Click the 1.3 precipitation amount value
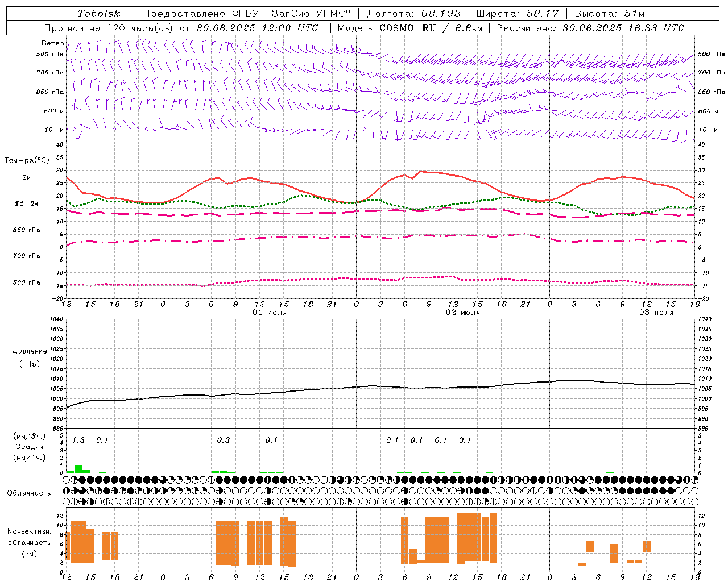Screen dimensions: 728x582 coord(78,440)
